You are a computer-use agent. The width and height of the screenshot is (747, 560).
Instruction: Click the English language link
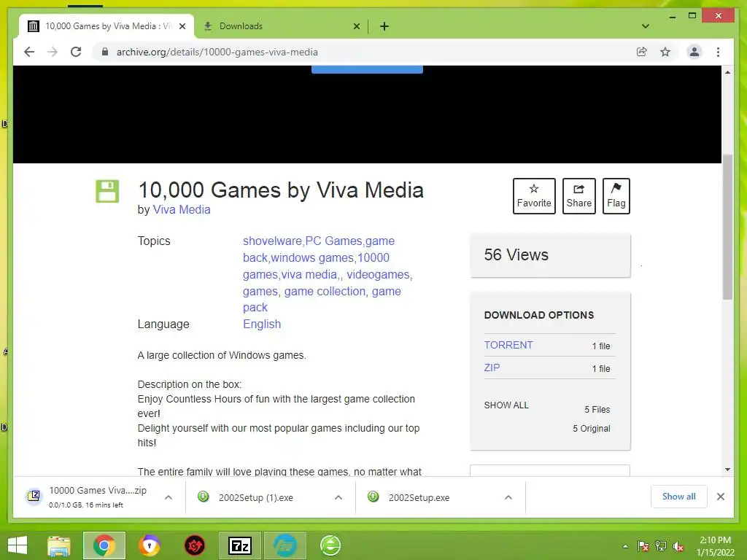coord(262,324)
